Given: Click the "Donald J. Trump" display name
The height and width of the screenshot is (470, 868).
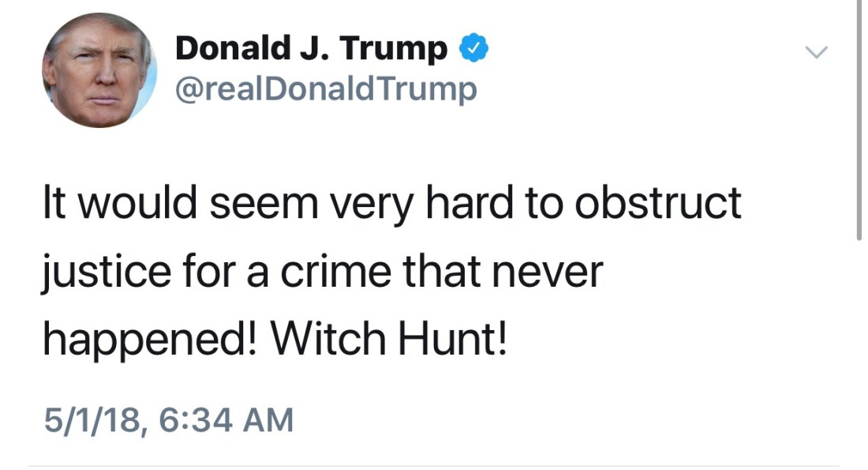Looking at the screenshot, I should (311, 49).
